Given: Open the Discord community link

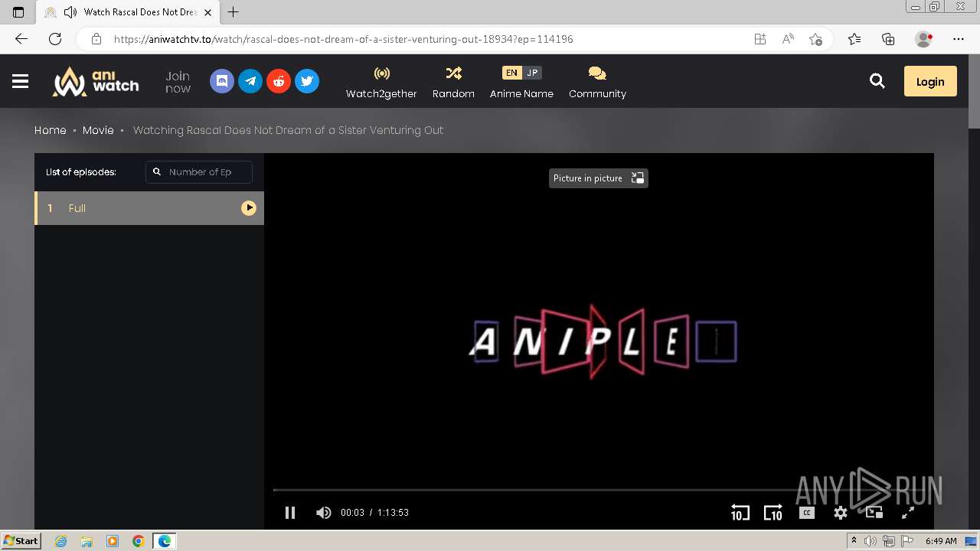Looking at the screenshot, I should coord(222,81).
